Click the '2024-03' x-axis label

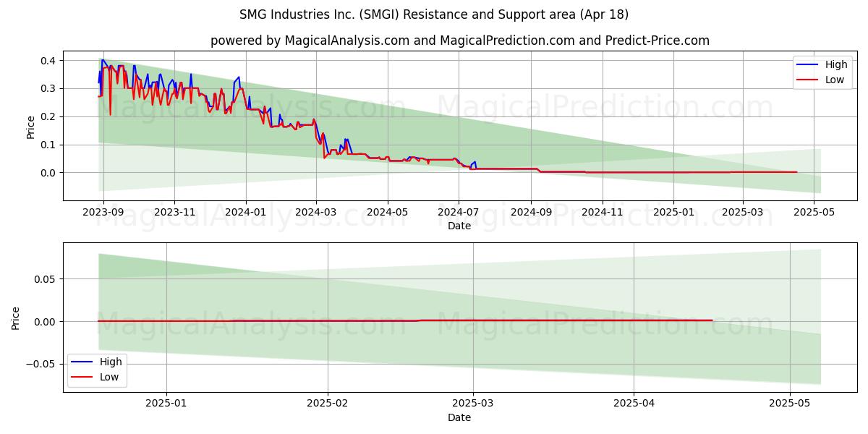(316, 213)
